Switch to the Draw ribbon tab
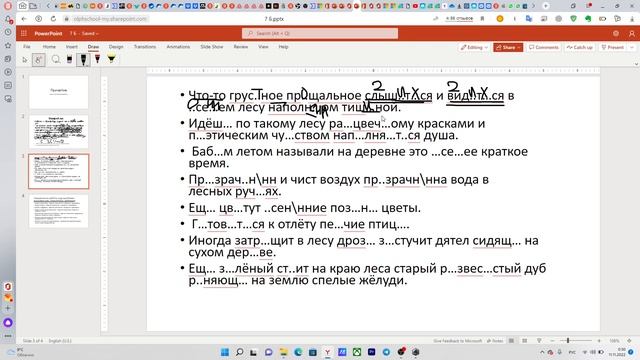The width and height of the screenshot is (640, 360). coord(93,47)
